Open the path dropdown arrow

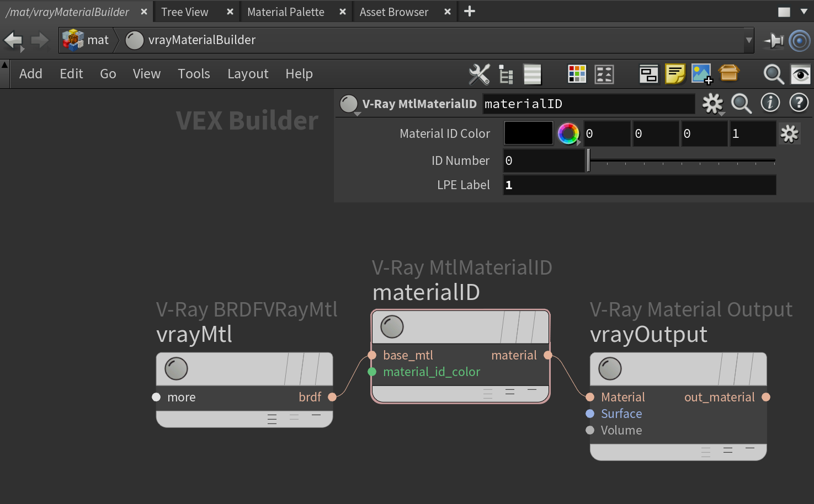[x=749, y=40]
